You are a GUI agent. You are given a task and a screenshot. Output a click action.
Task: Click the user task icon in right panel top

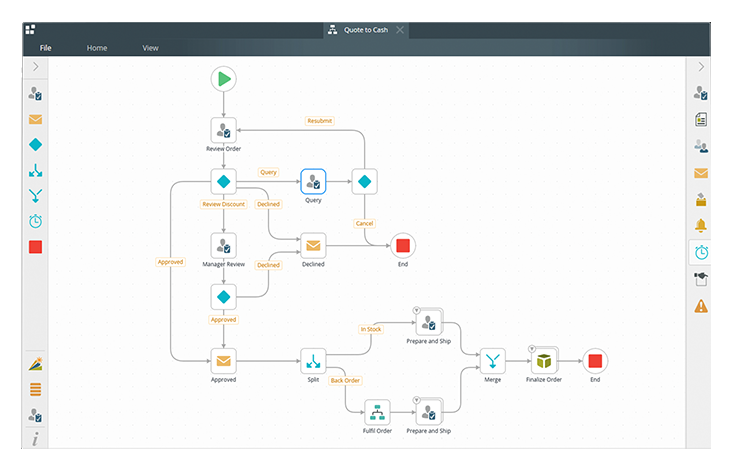click(x=701, y=93)
